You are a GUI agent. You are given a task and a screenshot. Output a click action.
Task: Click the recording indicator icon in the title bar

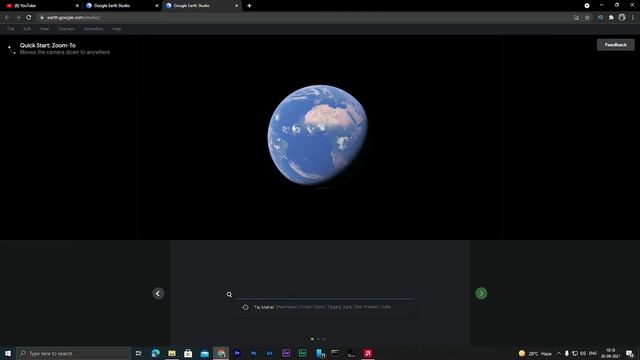587,6
